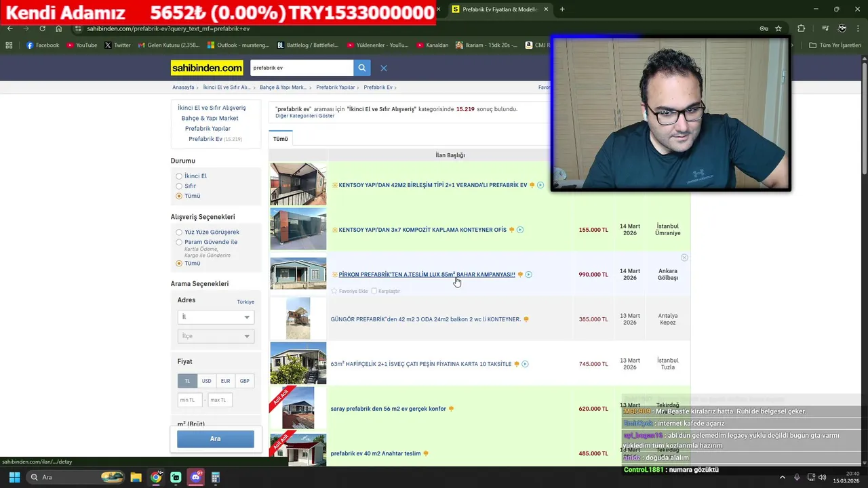868x488 pixels.
Task: Open the Ikariam bookmark
Action: [x=486, y=45]
